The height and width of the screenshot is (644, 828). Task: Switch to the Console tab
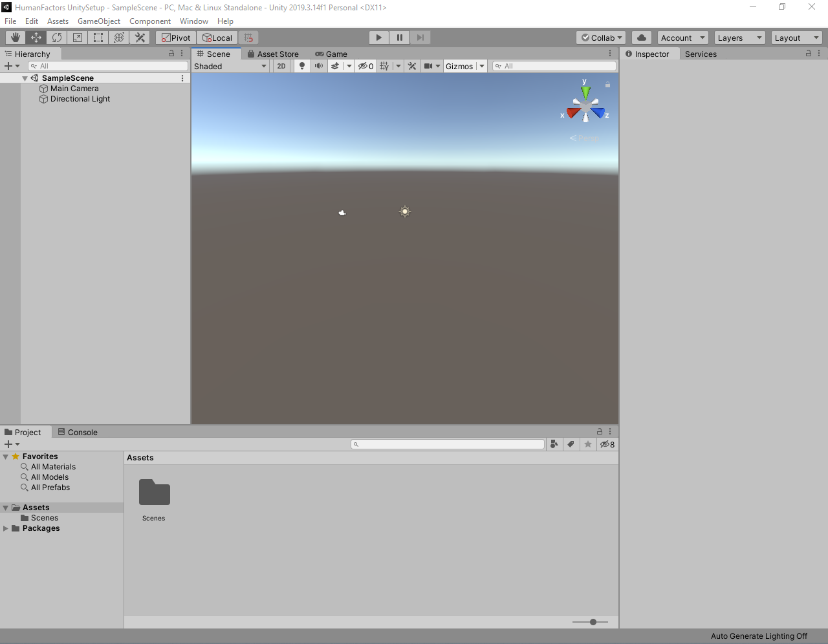point(78,432)
